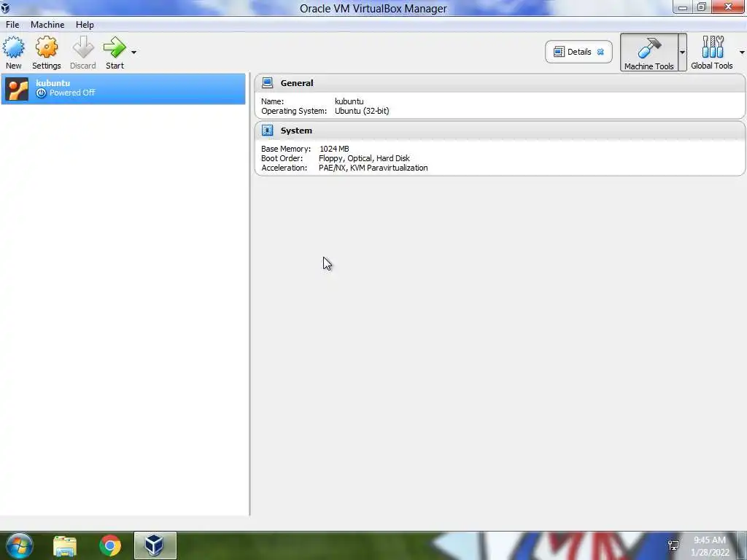Click the Discard arrow icon
This screenshot has height=560, width=747.
[83, 52]
